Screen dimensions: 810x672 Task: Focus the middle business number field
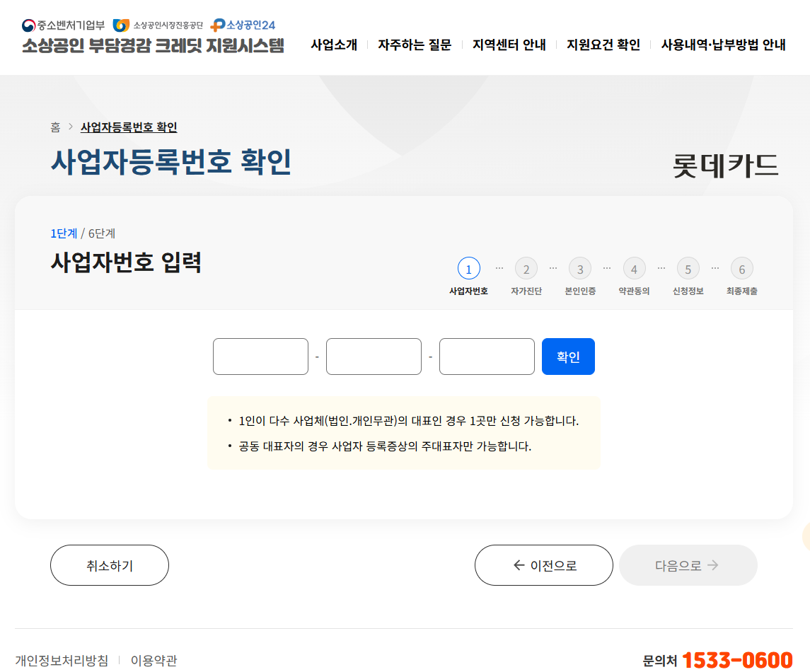(374, 357)
